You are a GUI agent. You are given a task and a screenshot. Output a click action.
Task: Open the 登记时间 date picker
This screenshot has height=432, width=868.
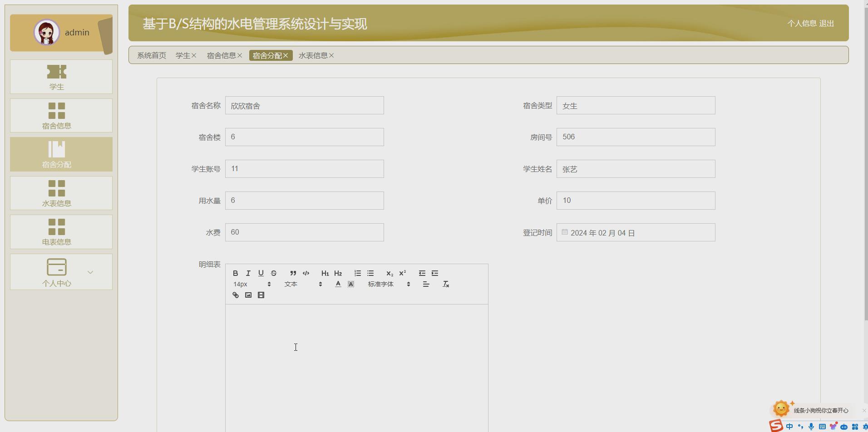(x=636, y=232)
